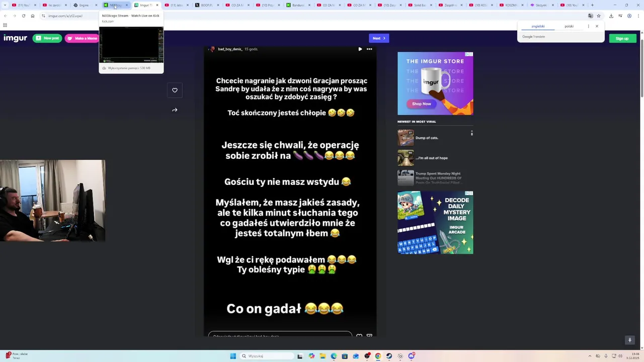Switch to the Engine browser tab
This screenshot has width=644, height=362.
coord(84,5)
